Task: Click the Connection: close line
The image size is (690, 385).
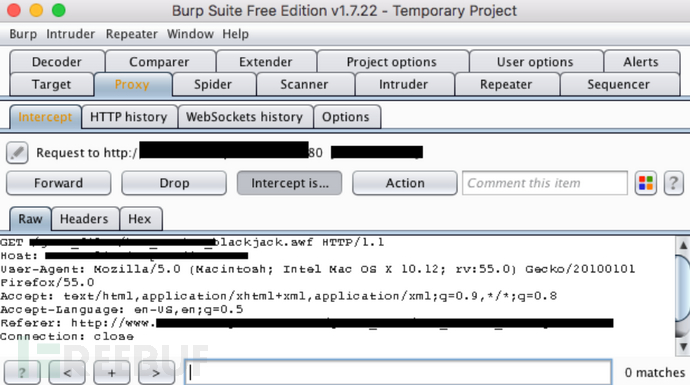Action: click(x=67, y=336)
